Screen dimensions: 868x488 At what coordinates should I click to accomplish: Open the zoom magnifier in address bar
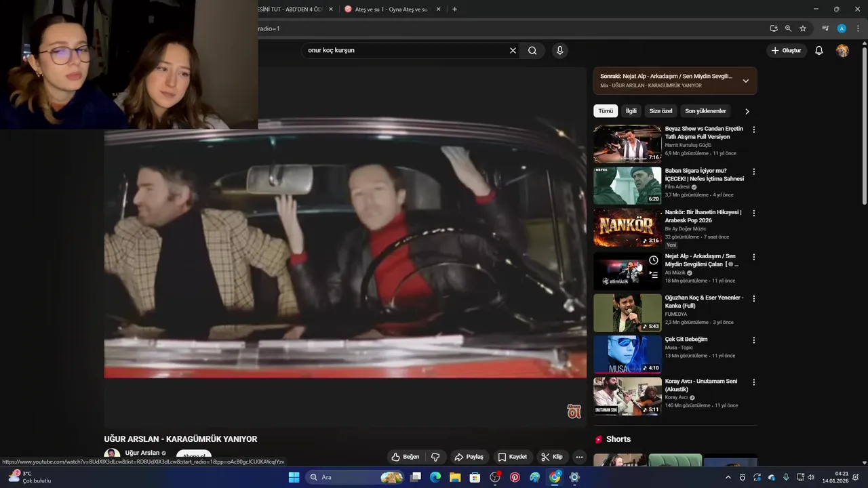pos(788,28)
